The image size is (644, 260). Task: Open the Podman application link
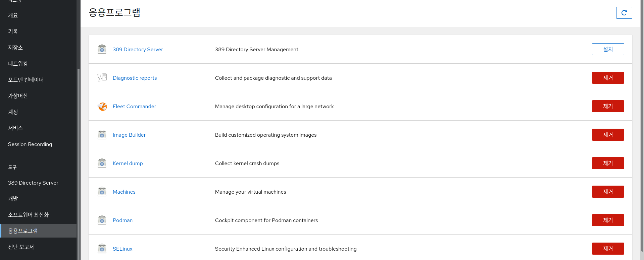122,220
